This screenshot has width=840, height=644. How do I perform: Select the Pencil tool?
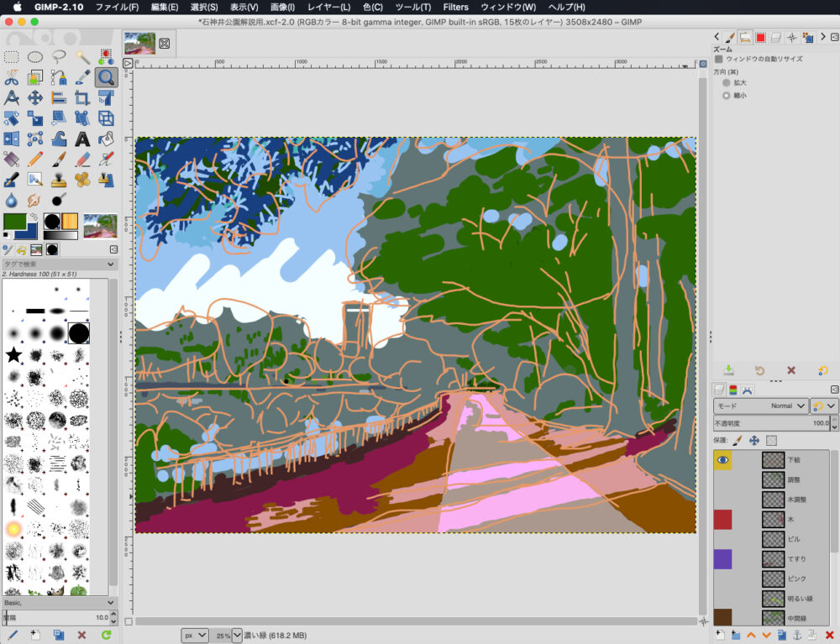[x=35, y=159]
